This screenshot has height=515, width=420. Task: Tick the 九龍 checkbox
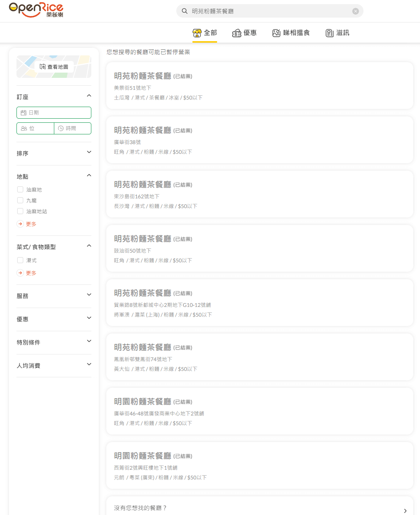click(20, 201)
